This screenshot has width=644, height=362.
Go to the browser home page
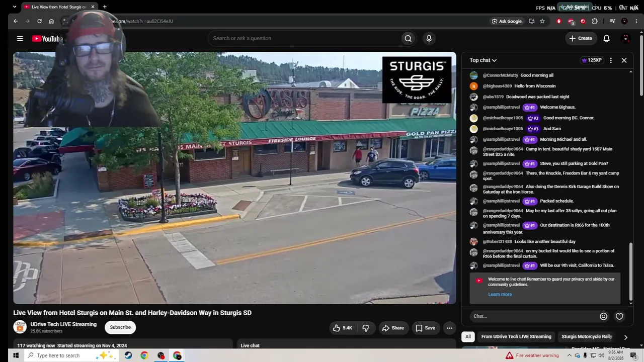[51, 21]
